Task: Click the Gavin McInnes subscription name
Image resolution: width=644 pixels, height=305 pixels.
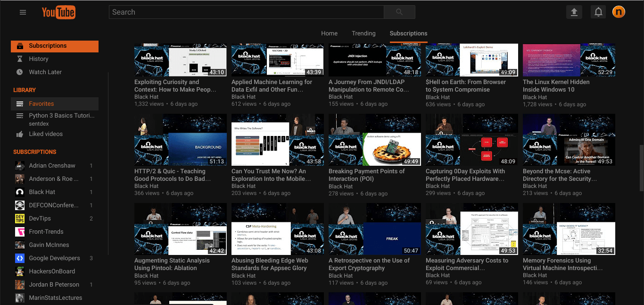Action: pyautogui.click(x=49, y=245)
